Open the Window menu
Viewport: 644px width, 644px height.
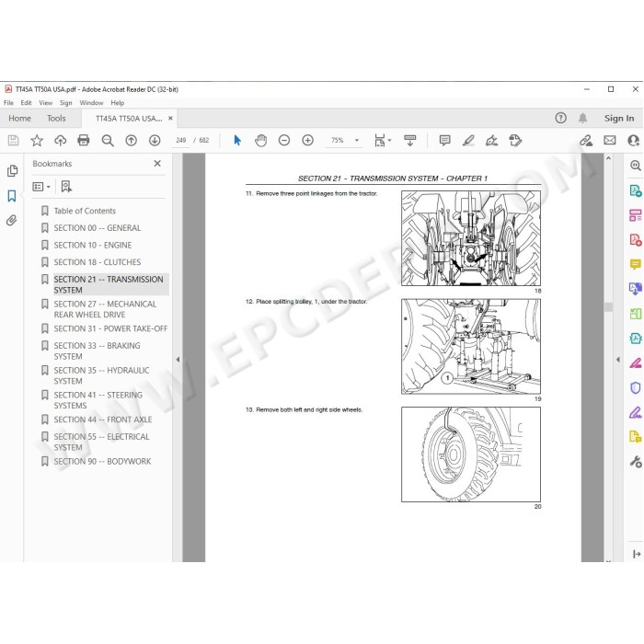(x=91, y=103)
